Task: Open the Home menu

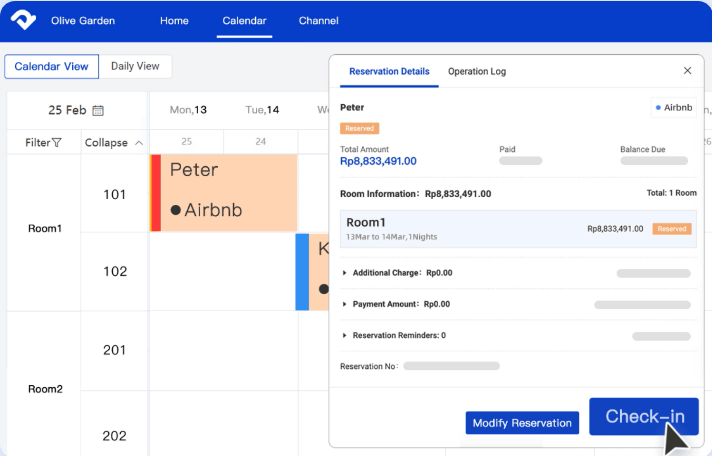Action: (174, 21)
